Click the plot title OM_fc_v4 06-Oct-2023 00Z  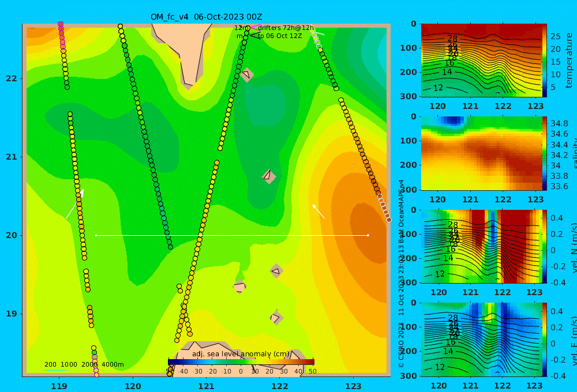206,17
